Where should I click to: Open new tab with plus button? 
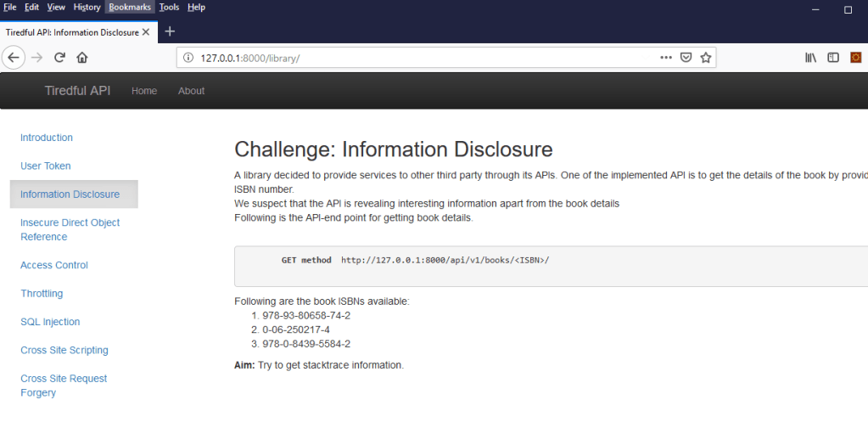170,31
